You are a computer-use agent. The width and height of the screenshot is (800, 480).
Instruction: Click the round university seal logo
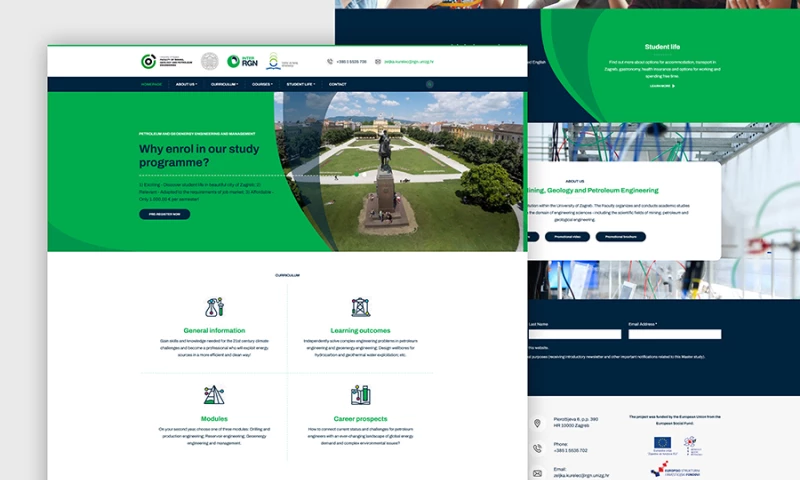(x=209, y=62)
